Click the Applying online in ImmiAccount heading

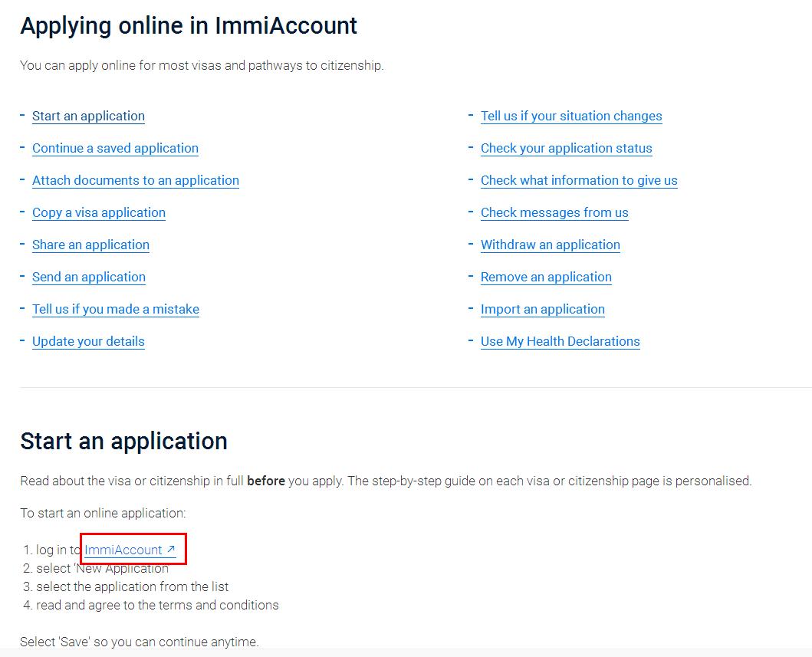(x=189, y=25)
